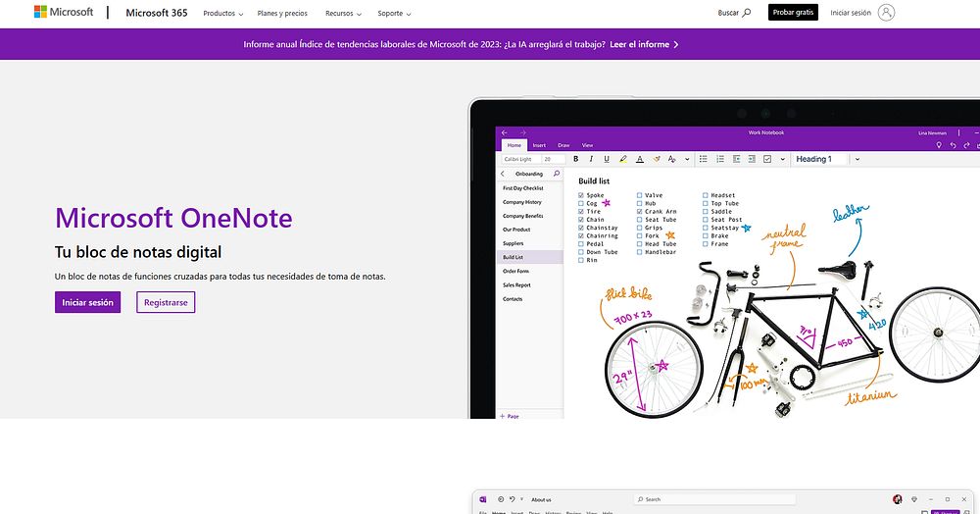Click the undo arrow in the lower window

(512, 499)
